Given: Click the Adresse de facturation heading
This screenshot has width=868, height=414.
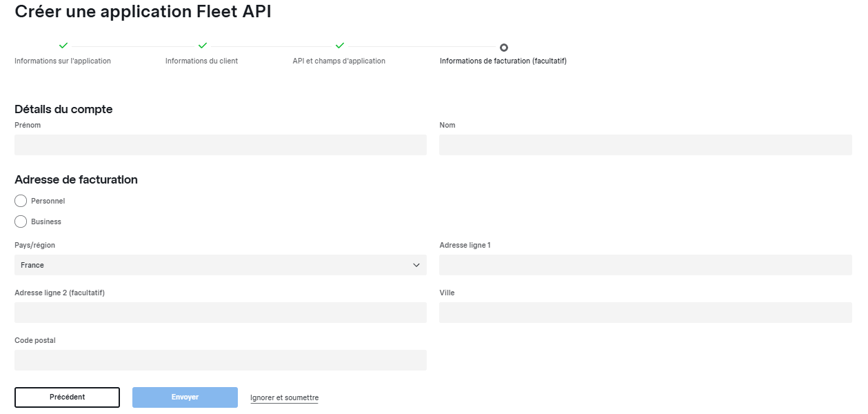Looking at the screenshot, I should pyautogui.click(x=76, y=179).
